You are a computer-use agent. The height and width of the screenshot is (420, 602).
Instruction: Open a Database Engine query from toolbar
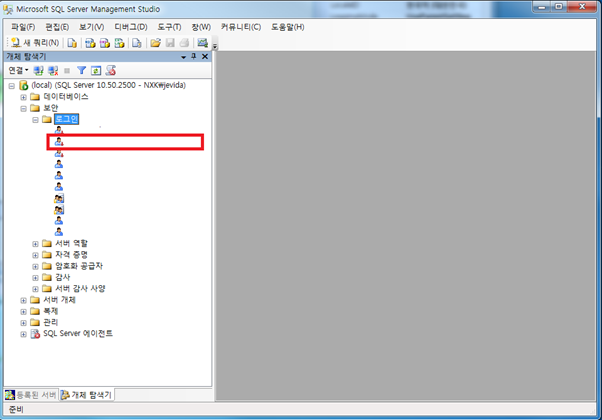pyautogui.click(x=72, y=43)
